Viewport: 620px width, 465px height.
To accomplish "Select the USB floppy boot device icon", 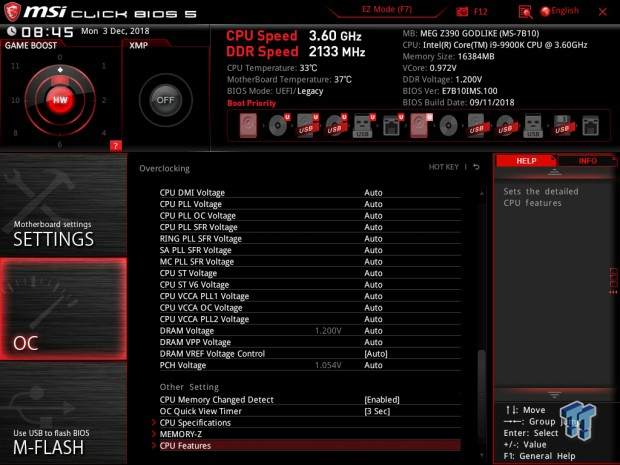I will pyautogui.click(x=562, y=126).
